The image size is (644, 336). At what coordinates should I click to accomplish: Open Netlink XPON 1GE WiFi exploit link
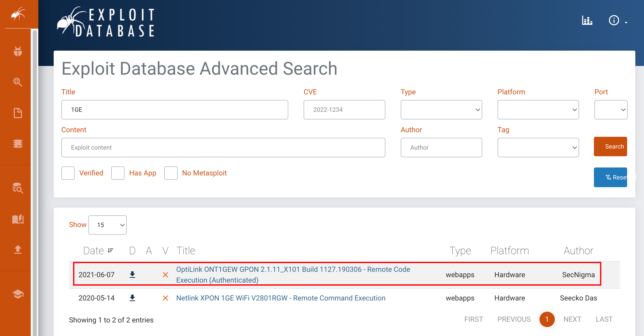click(x=281, y=298)
